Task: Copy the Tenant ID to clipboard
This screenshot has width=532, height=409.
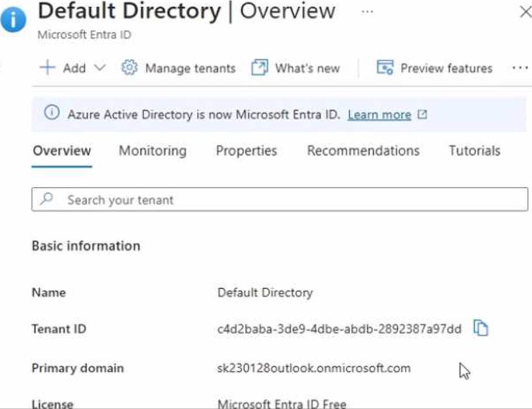Action: pos(480,328)
